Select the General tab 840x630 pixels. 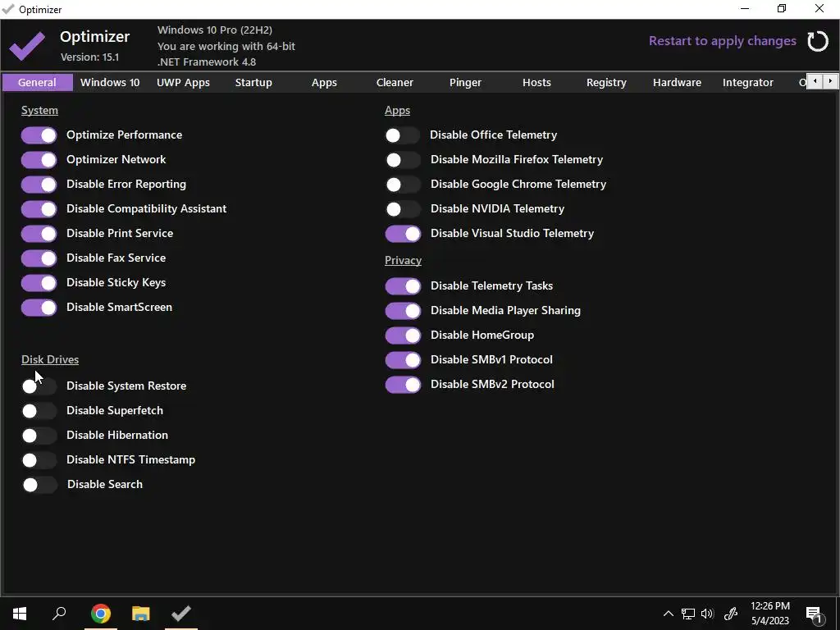37,83
